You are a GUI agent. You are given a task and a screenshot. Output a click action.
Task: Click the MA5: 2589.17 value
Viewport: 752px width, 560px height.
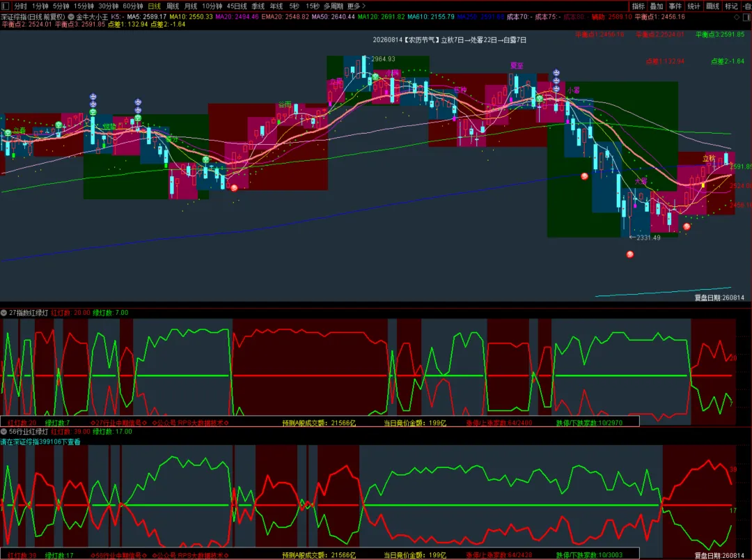click(146, 17)
